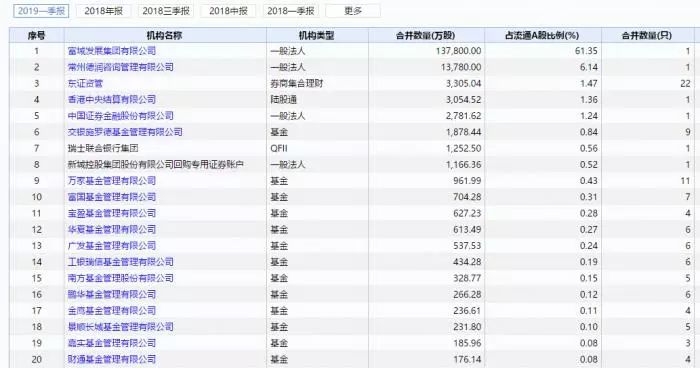Select the 6.14 percentage cell
700x368 pixels.
pyautogui.click(x=588, y=67)
